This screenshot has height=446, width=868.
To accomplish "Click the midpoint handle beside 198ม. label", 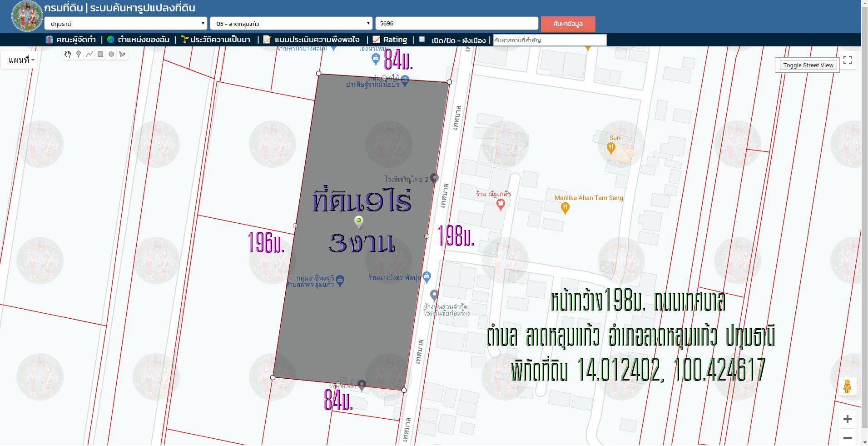I will [427, 236].
